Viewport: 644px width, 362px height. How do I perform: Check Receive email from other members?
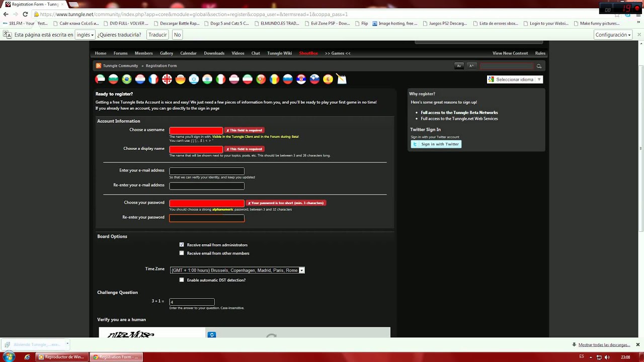point(182,253)
